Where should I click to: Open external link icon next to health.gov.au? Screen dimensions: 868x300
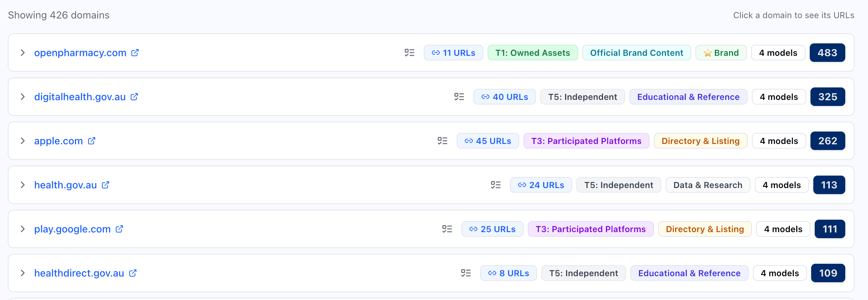click(x=105, y=185)
